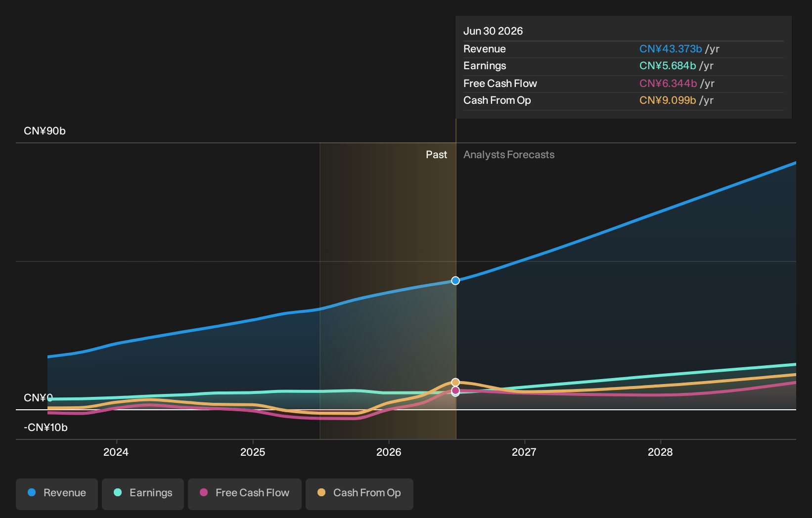The image size is (812, 518).
Task: Click the -CN¥10b y-axis label
Action: coord(45,428)
